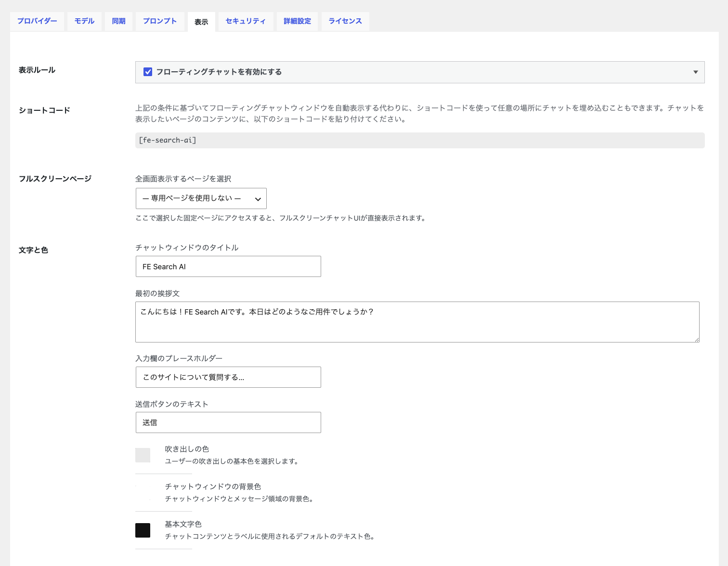Expand the 表示ルール panel arrow
Screen dimensions: 728x566
(695, 72)
